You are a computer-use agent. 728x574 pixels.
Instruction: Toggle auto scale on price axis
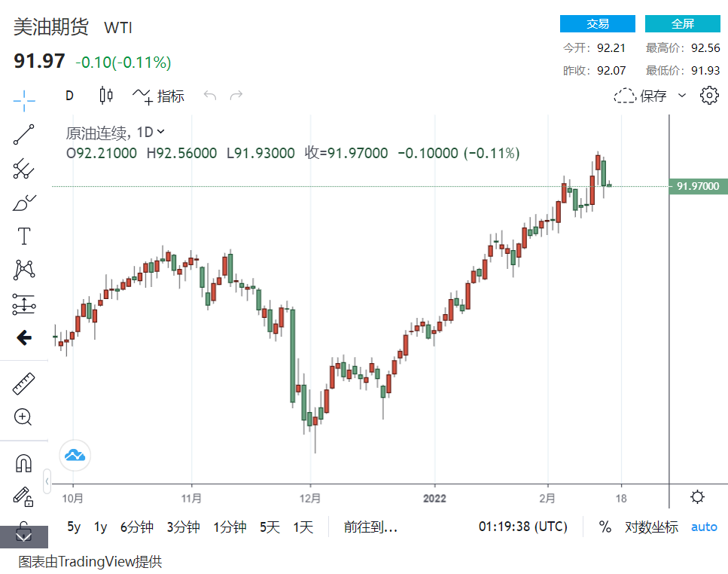[704, 527]
